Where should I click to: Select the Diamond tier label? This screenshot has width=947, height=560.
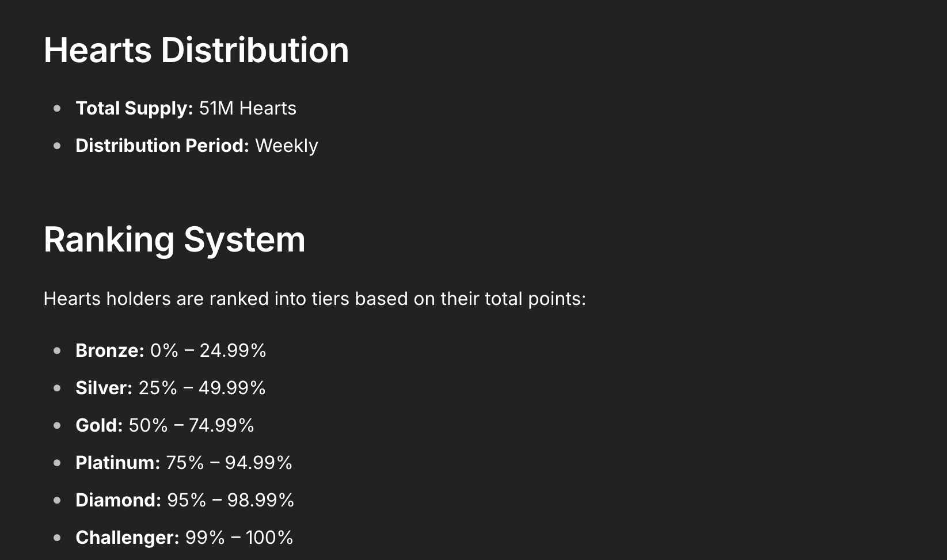(119, 500)
